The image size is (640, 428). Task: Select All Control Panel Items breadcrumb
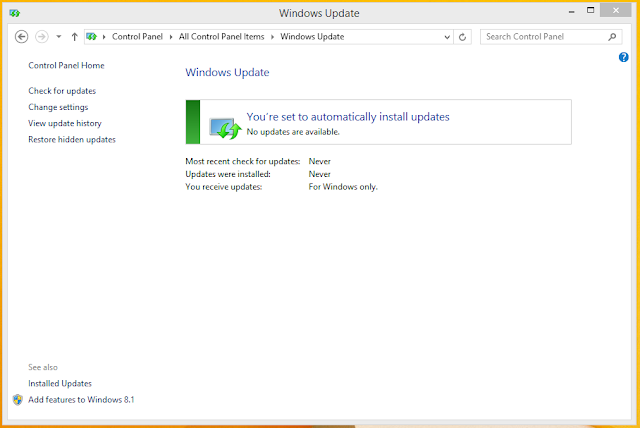[221, 37]
